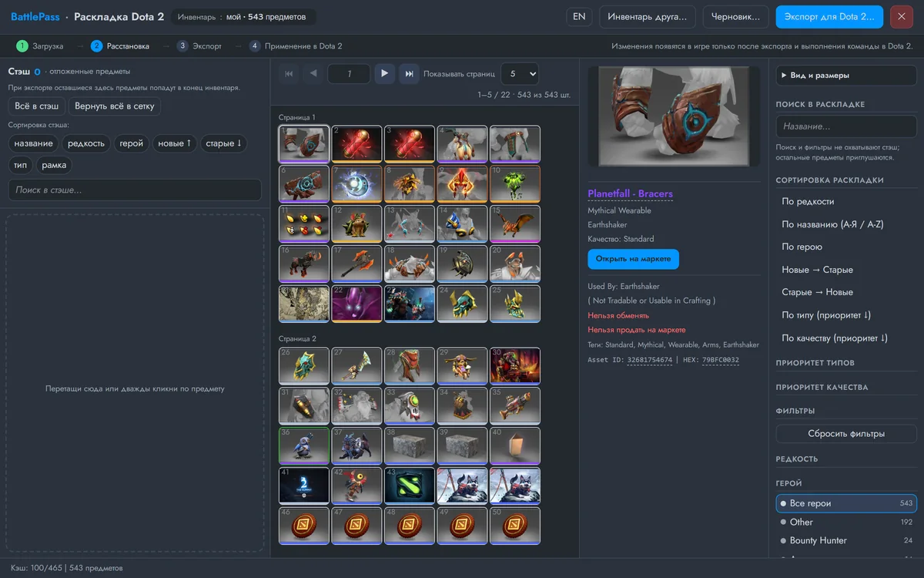Toggle stash sort by 'название'
Screen dimensions: 924x578
[34, 143]
